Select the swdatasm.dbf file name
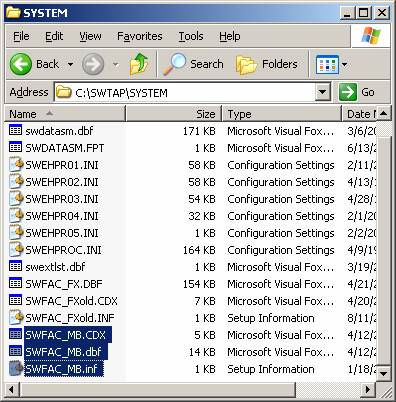The image size is (396, 402). click(x=59, y=131)
